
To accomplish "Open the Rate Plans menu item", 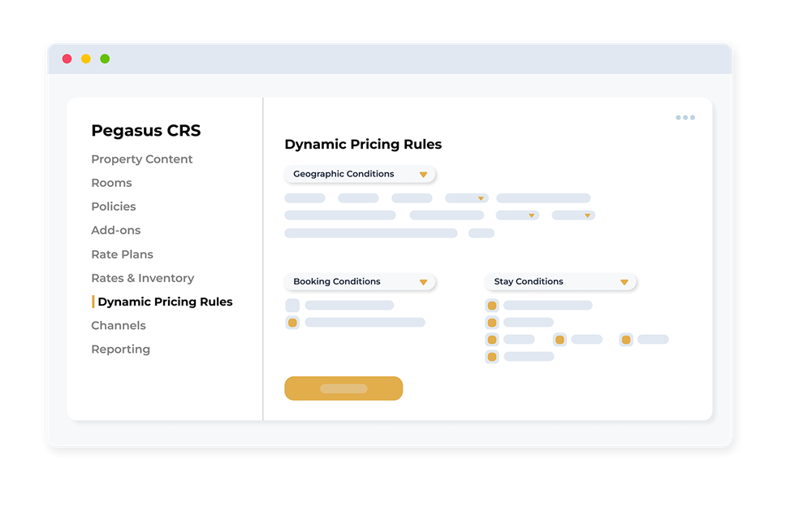I will pos(123,254).
